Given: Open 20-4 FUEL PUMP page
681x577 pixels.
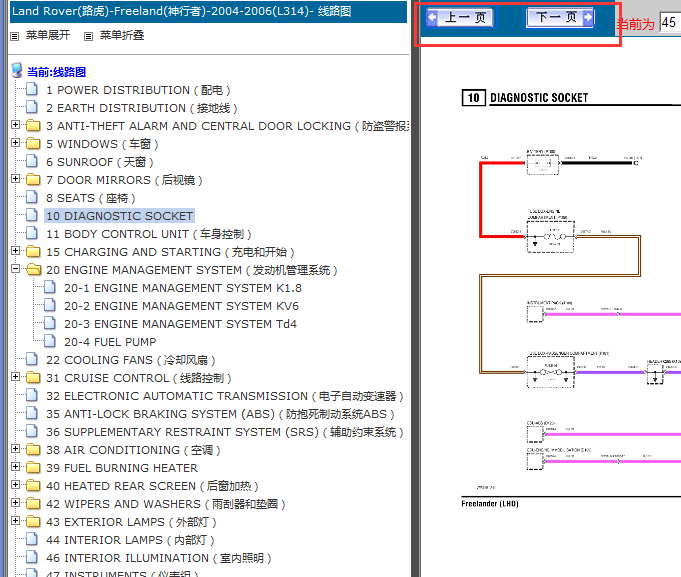Looking at the screenshot, I should (x=110, y=342).
